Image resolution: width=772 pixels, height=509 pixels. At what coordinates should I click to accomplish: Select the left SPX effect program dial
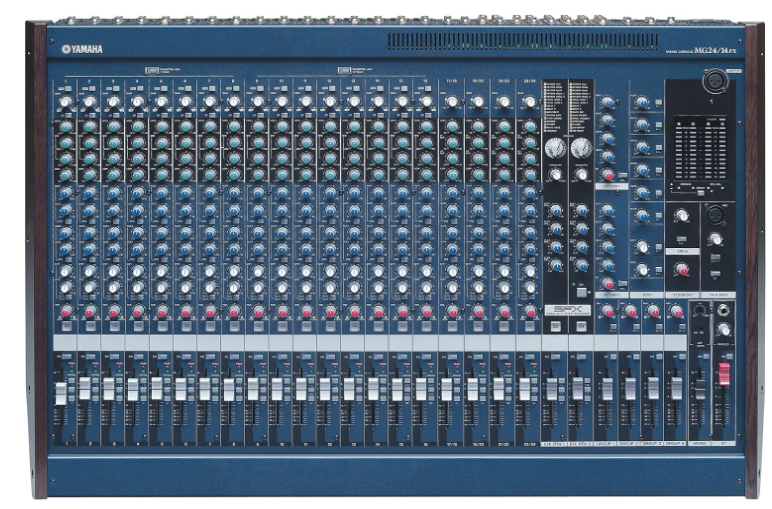(555, 148)
